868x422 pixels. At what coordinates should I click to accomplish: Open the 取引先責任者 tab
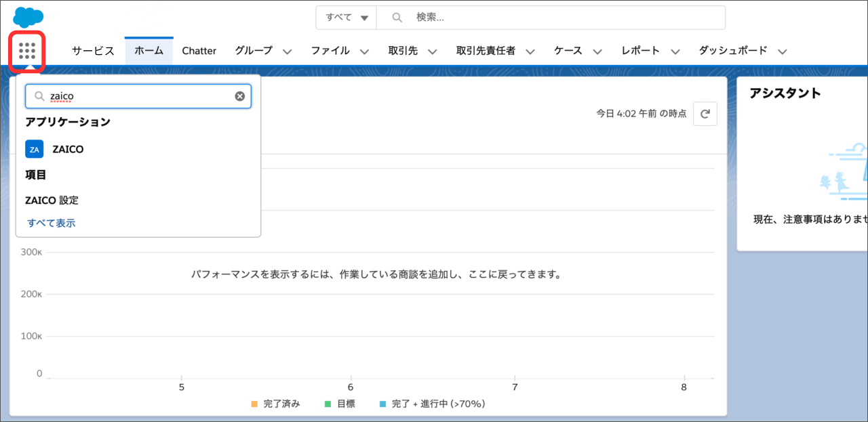(486, 51)
